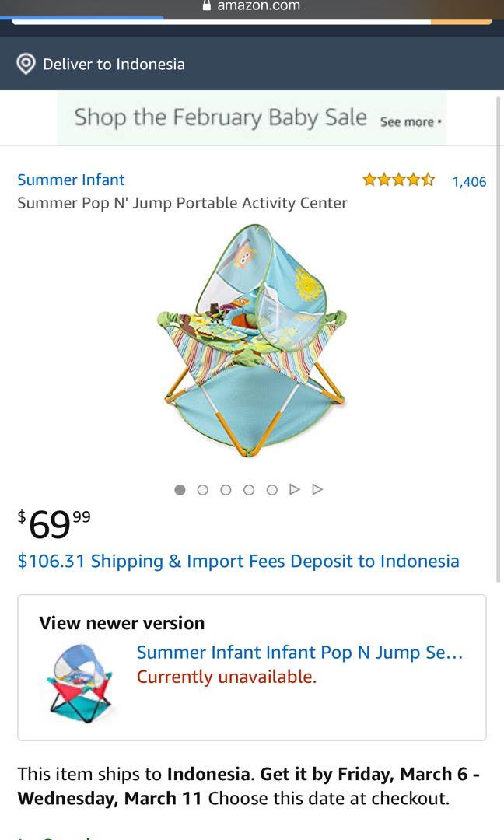Select the first image carousel dot
Image resolution: width=504 pixels, height=840 pixels.
pos(180,490)
